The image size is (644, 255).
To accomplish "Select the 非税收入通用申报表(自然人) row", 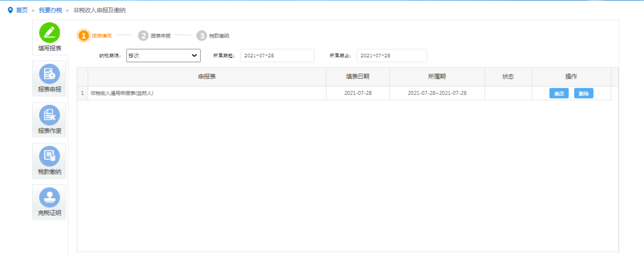I will pos(122,94).
